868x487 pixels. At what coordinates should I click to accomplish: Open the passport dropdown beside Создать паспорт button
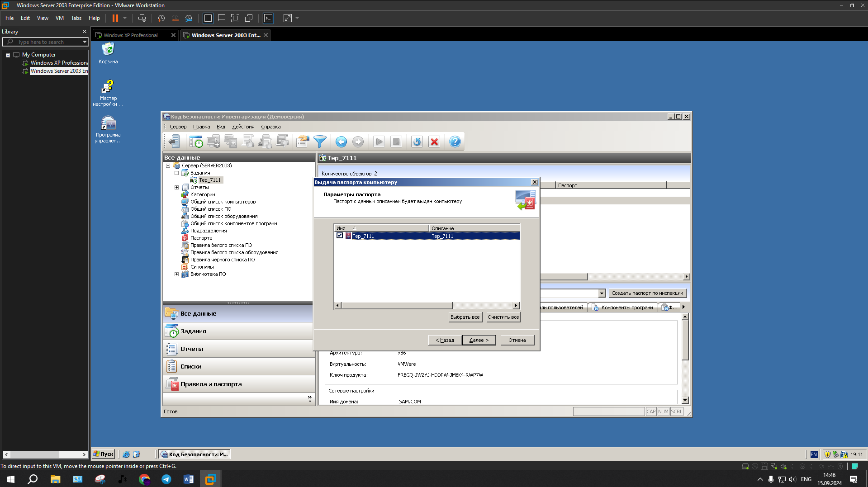click(x=602, y=293)
